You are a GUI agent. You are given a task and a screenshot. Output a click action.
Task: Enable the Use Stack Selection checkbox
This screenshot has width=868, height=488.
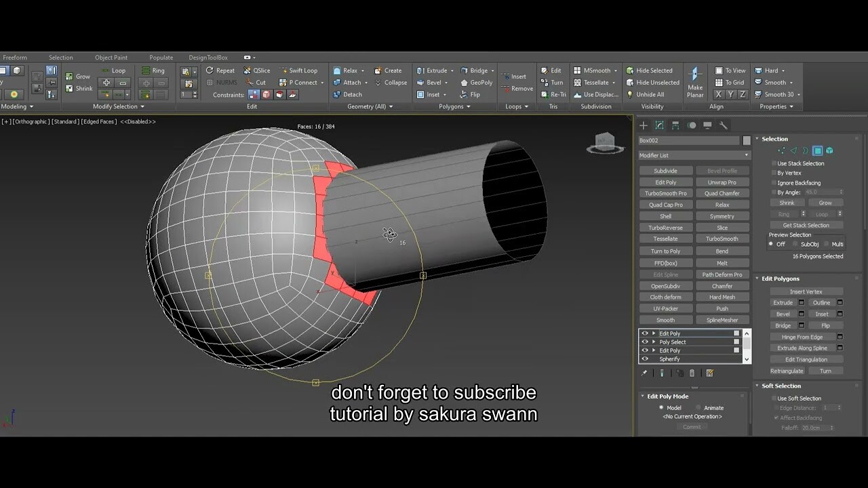click(774, 163)
